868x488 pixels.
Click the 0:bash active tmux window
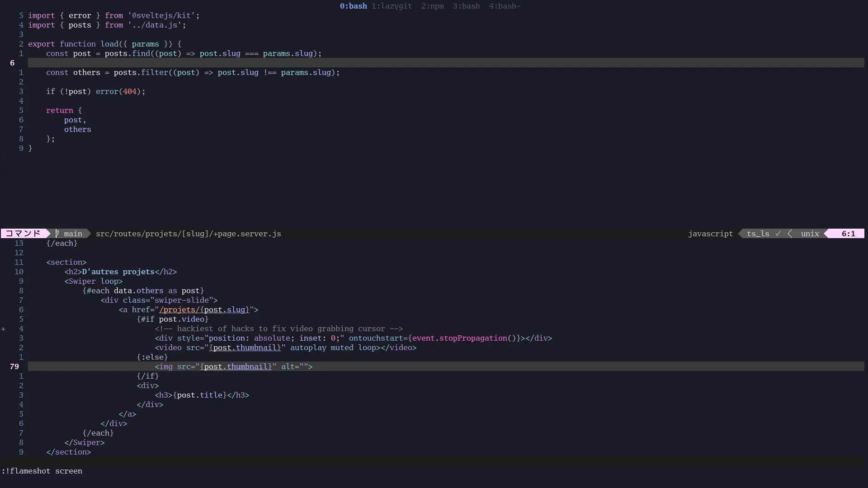click(x=353, y=6)
